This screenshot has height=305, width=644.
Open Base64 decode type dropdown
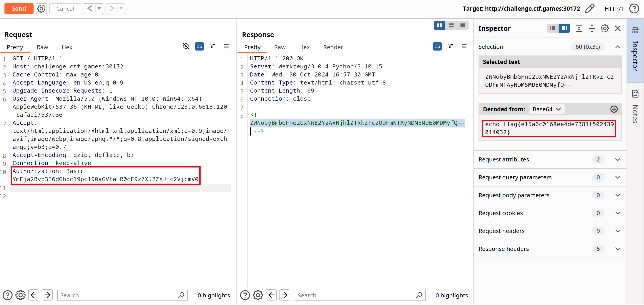547,109
